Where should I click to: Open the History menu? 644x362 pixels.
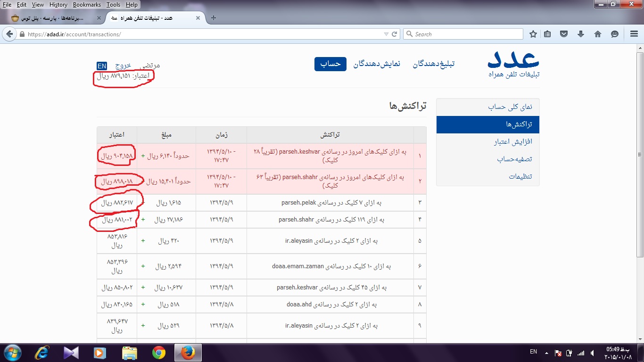(58, 5)
